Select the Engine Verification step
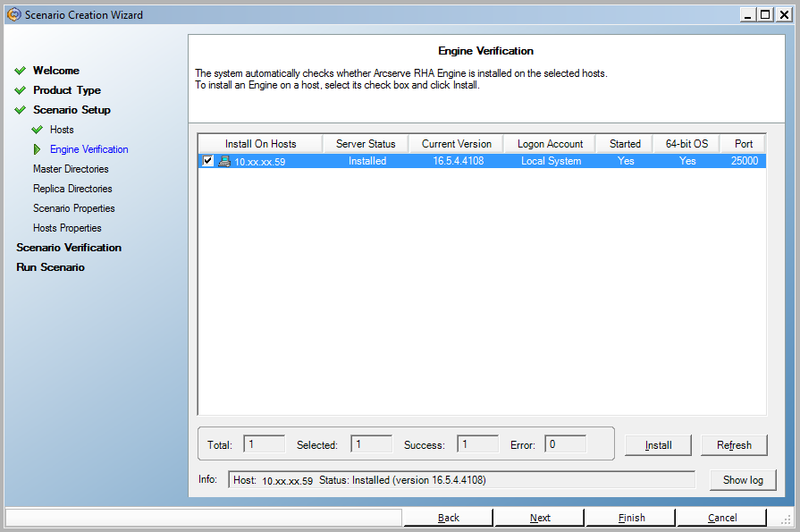 [89, 149]
